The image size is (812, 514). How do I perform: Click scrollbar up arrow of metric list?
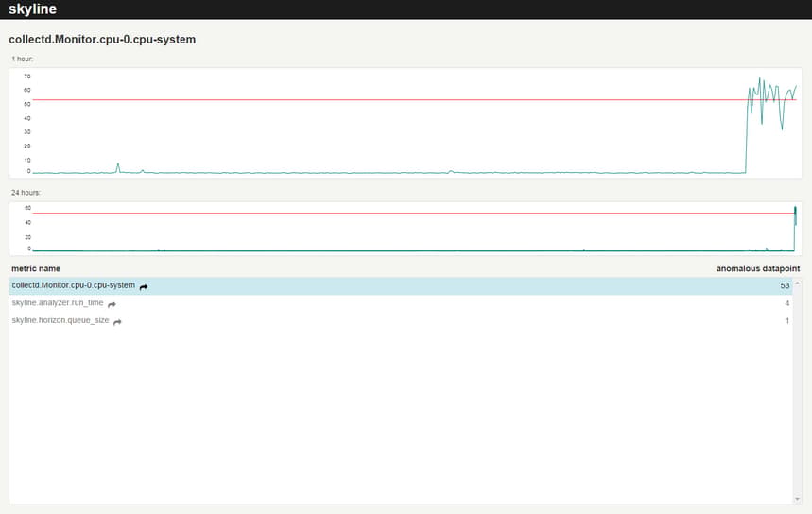(x=797, y=283)
